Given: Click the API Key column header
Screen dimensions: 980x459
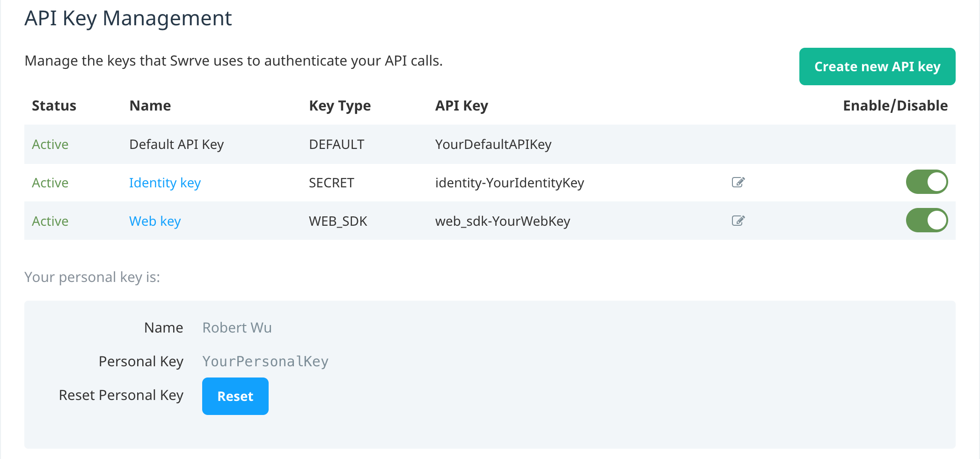Looking at the screenshot, I should [461, 105].
